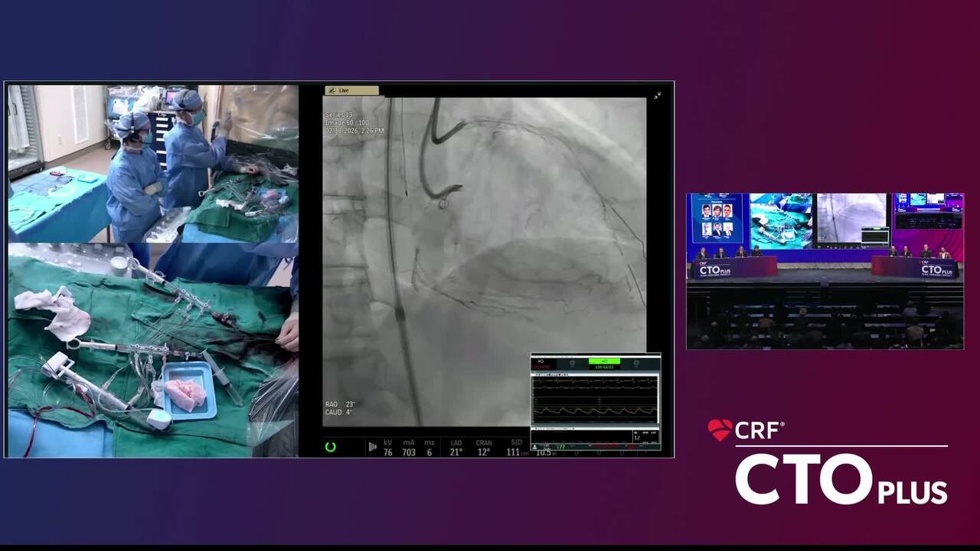The height and width of the screenshot is (551, 980).
Task: Click the CRAN 12° angle readout
Action: tap(483, 448)
